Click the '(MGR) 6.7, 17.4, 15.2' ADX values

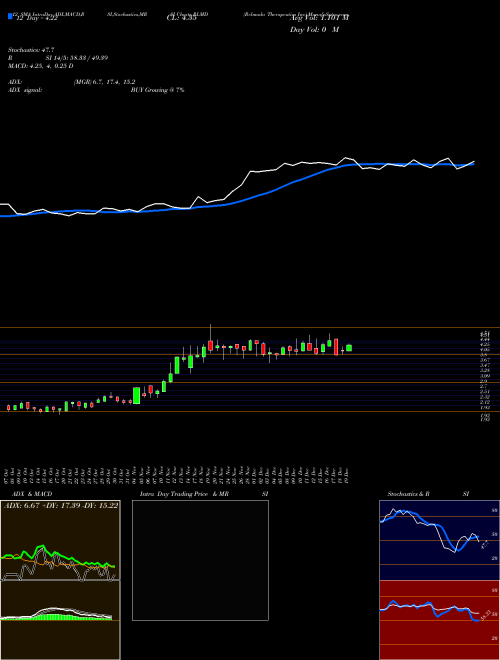click(x=104, y=82)
